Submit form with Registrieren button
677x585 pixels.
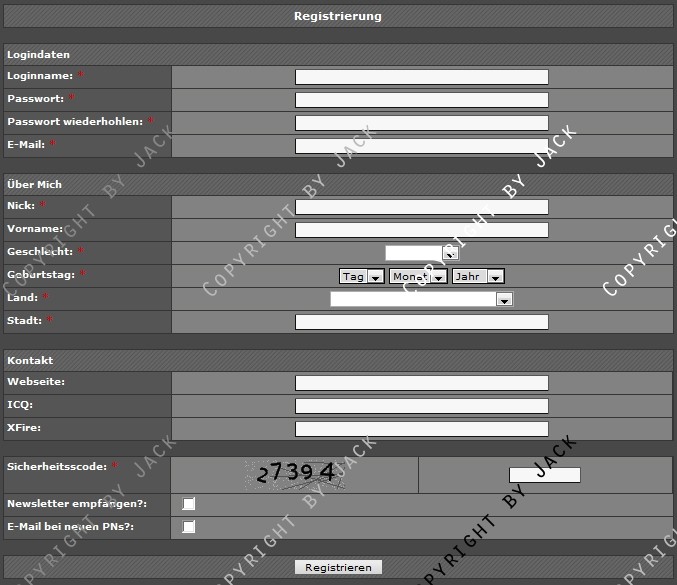[338, 567]
